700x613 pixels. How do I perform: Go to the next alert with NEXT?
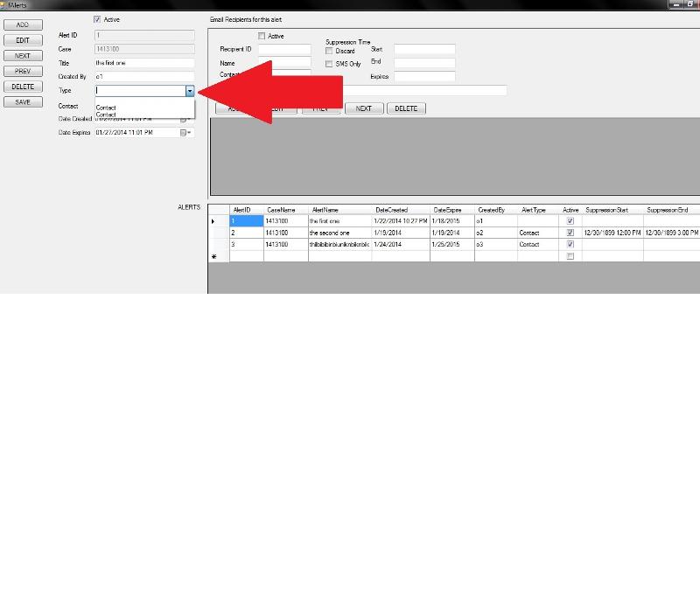23,56
